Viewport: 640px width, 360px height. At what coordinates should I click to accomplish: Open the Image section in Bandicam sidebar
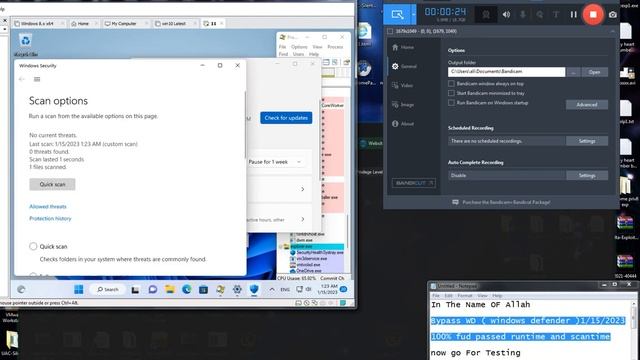[403, 104]
